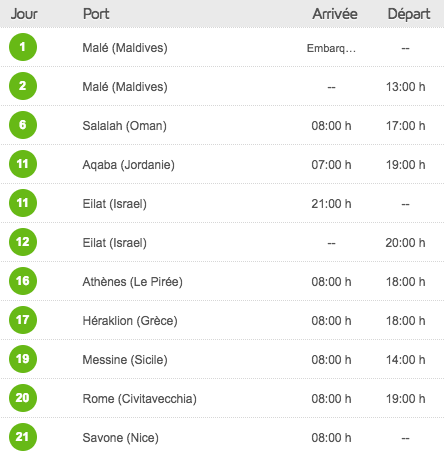Image resolution: width=444 pixels, height=467 pixels.
Task: Select the green day 2 badge
Action: (23, 86)
